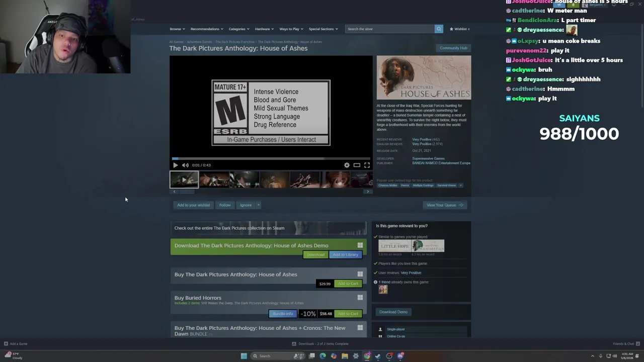Expand the Recommendations menu

click(206, 29)
